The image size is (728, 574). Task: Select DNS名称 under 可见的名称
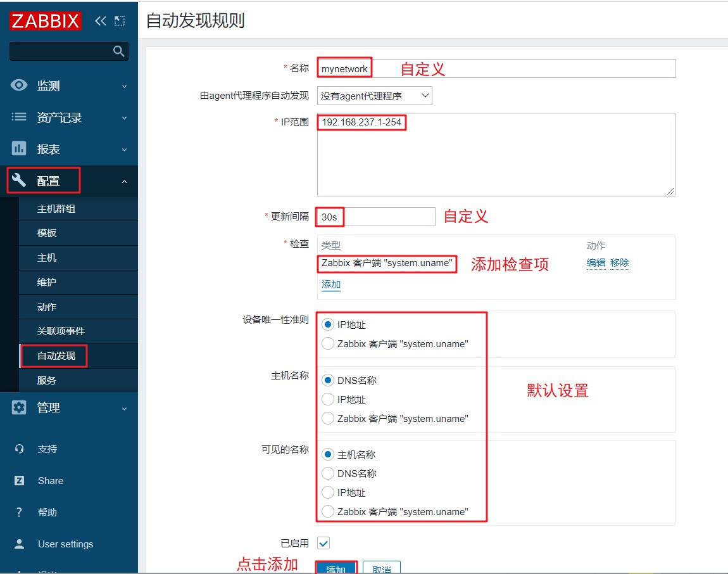tap(328, 473)
